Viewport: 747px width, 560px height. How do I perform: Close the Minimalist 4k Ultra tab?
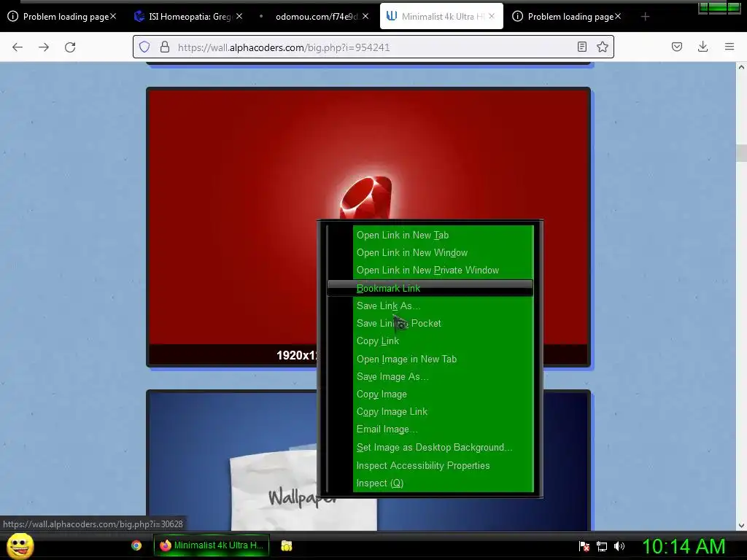[492, 16]
